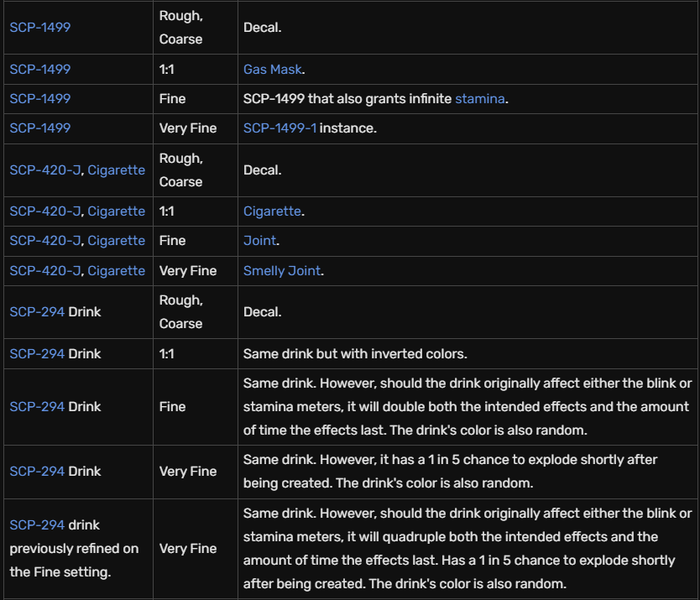Select first-column Cigarette link in the 1:1 row

(116, 211)
